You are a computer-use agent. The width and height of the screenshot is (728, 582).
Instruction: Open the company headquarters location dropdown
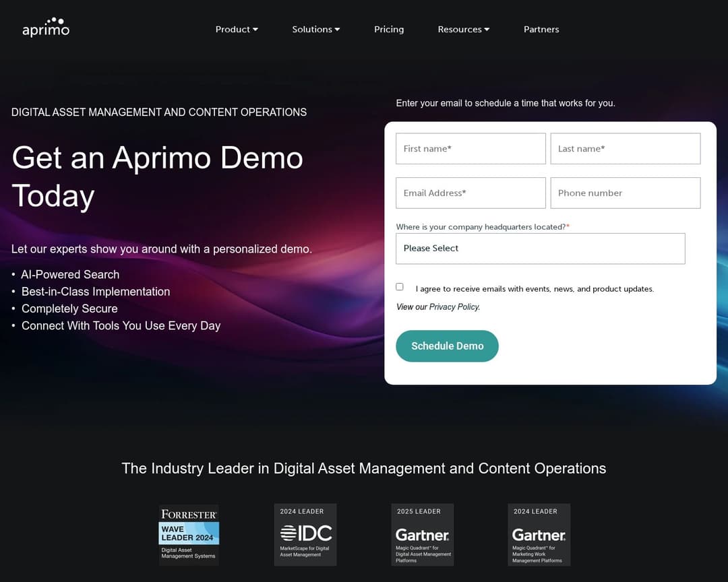click(541, 249)
